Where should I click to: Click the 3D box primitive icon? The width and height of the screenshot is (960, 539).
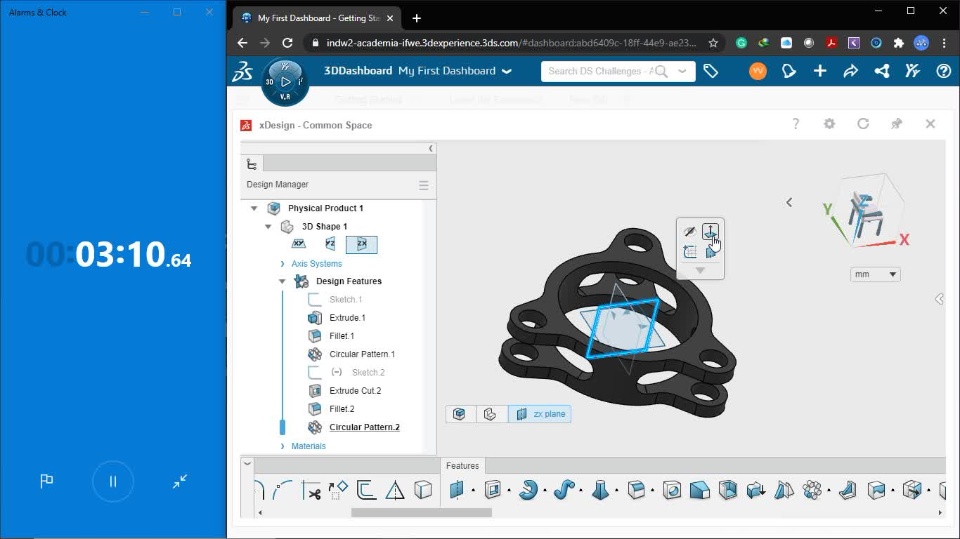(x=423, y=490)
